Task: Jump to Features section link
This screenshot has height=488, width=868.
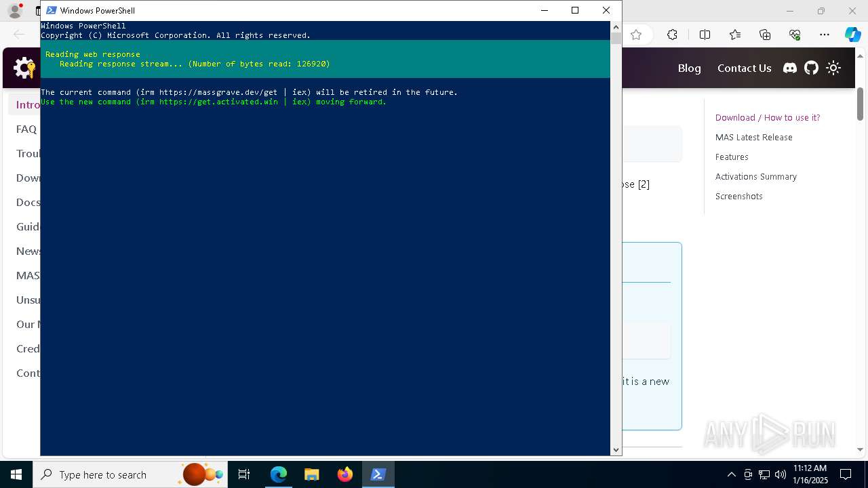Action: pos(732,157)
